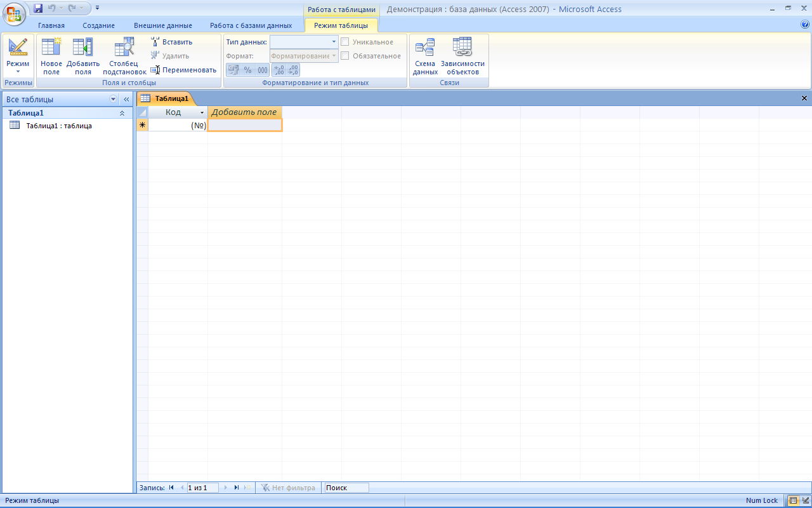
Task: Click the record number box 1 из 1
Action: pos(202,488)
